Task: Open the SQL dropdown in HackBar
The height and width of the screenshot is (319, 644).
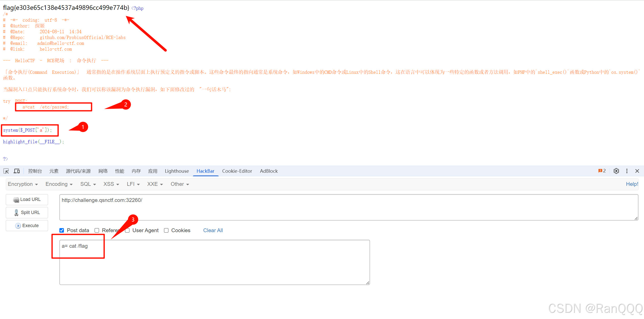Action: tap(88, 184)
